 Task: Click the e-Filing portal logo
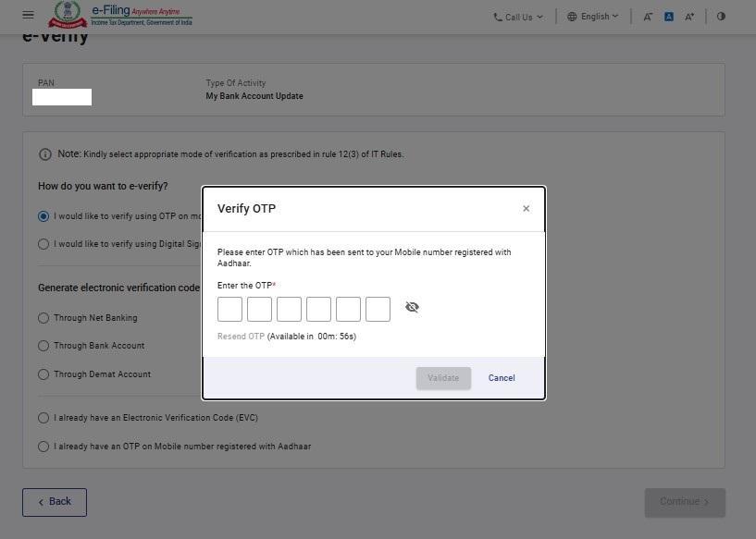click(120, 15)
